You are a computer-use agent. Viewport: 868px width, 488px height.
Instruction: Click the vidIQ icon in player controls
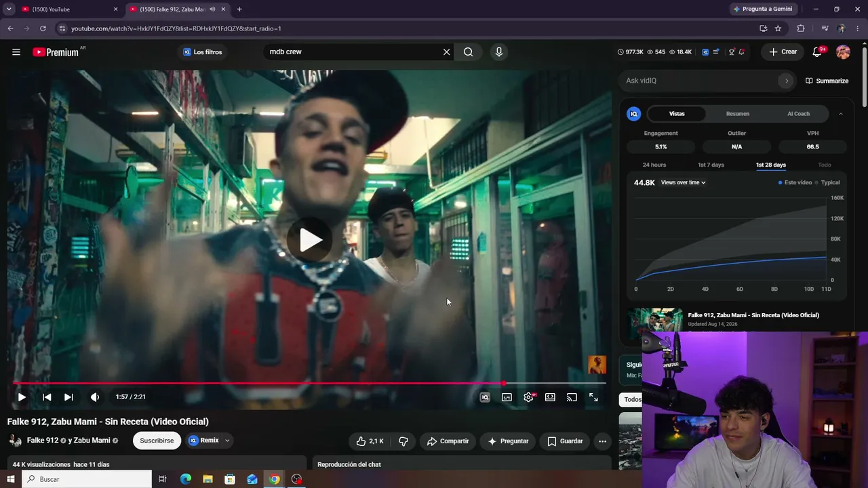tap(485, 397)
